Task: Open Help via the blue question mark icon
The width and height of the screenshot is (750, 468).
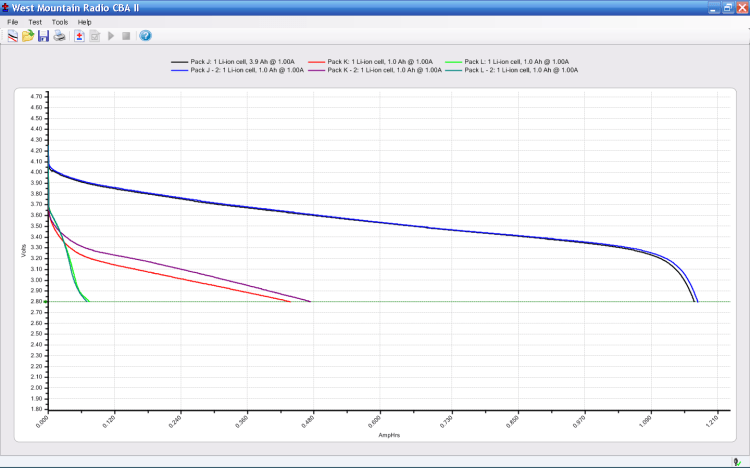Action: click(x=145, y=36)
